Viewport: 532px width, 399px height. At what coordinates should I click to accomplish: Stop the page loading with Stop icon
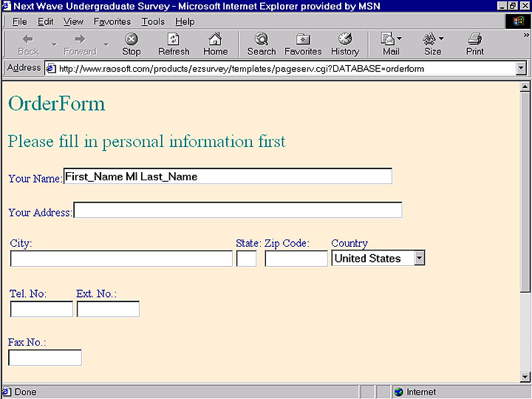pos(132,45)
